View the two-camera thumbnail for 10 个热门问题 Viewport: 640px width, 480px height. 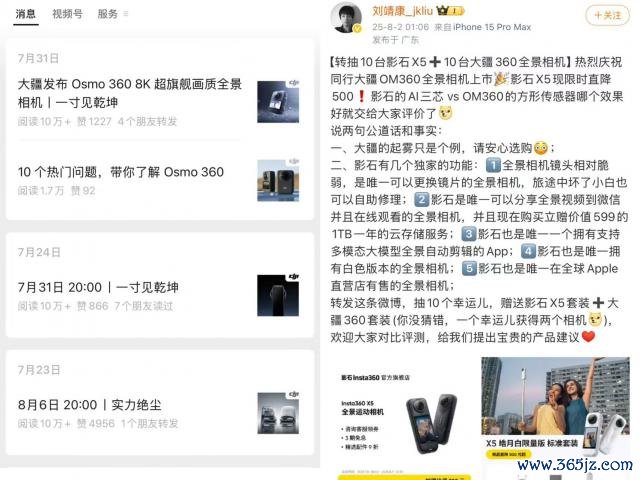[278, 180]
